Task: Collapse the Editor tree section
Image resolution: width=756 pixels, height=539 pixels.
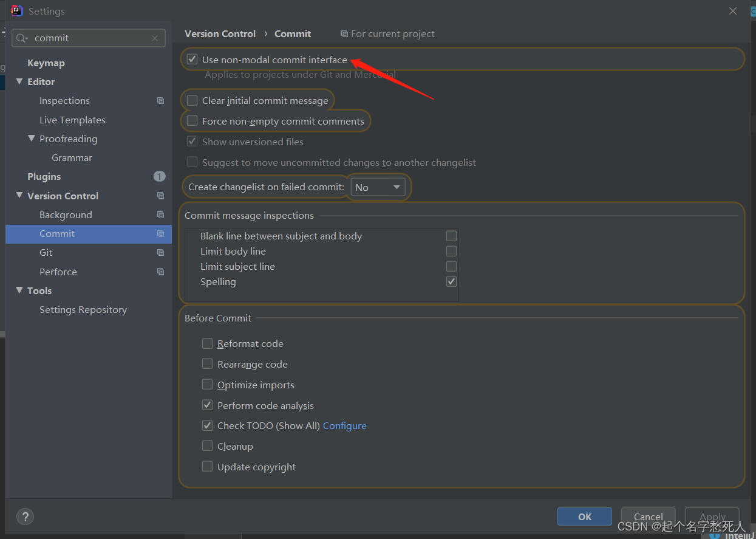Action: [19, 81]
